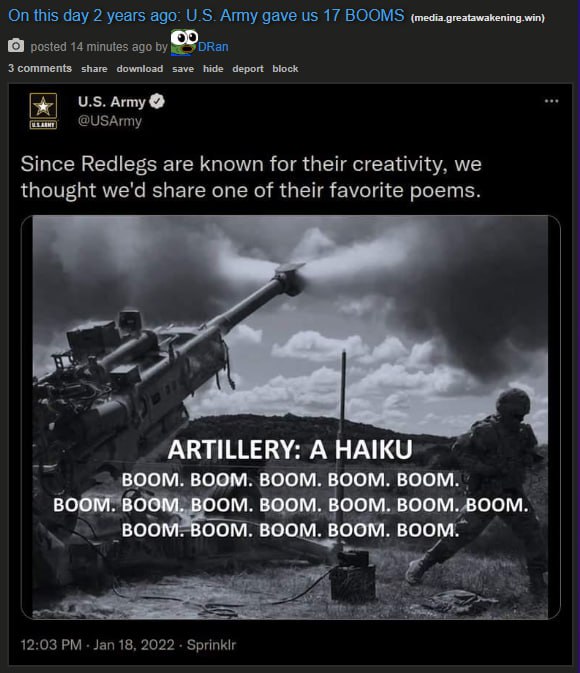Click the verified checkmark badge beside U.S. Army
The width and height of the screenshot is (580, 673).
coord(157,101)
